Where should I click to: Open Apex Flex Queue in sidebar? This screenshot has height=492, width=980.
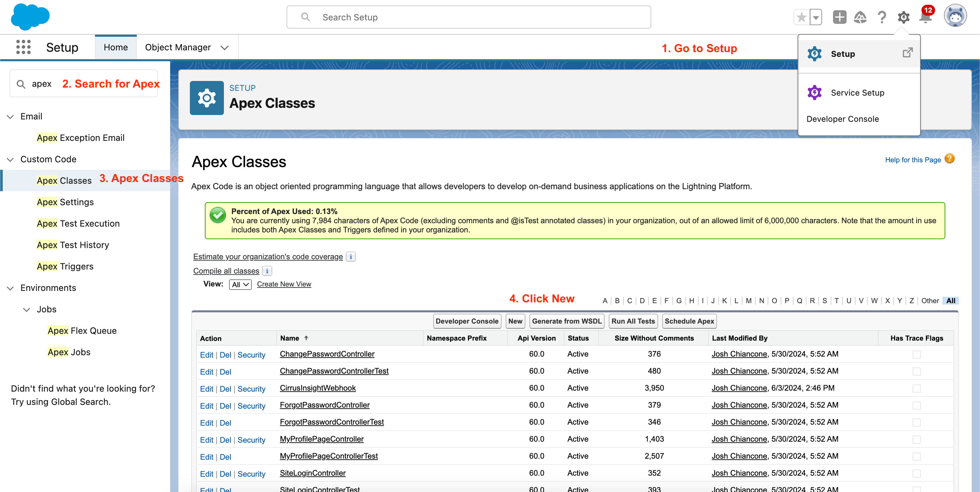click(82, 331)
